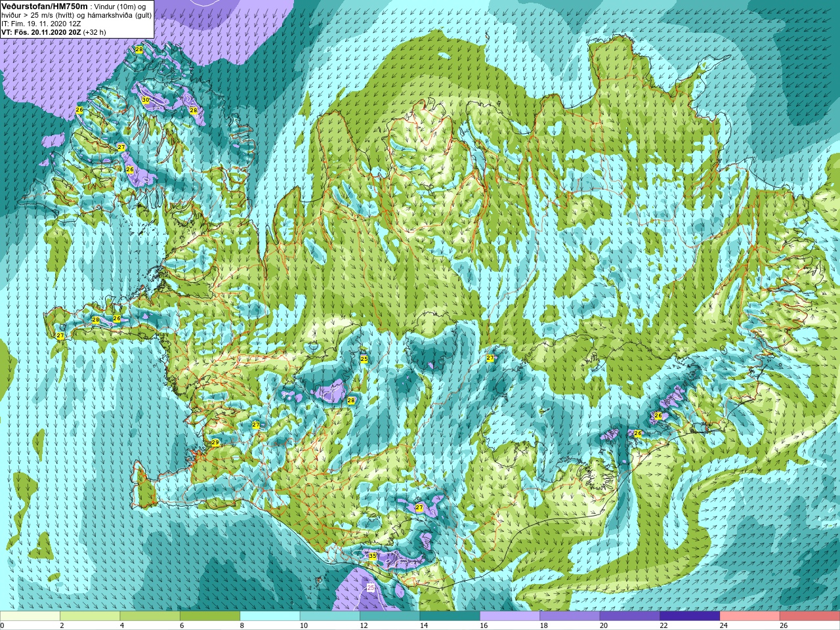The height and width of the screenshot is (630, 840).
Task: Click the 10–12 m/s turquoise legend swatch
Action: coord(330,616)
